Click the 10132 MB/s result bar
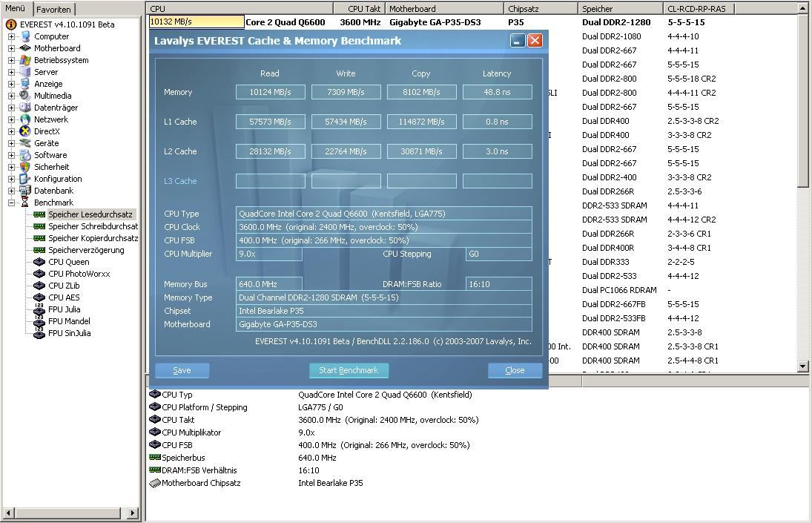Viewport: 812px width, 523px height. [197, 22]
